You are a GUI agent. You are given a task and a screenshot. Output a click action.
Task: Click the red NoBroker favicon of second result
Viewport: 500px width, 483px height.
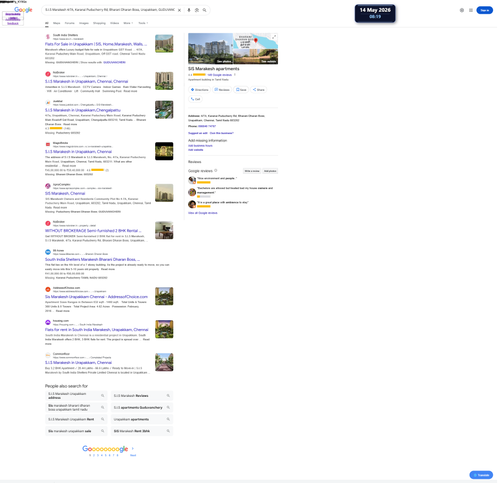48,74
